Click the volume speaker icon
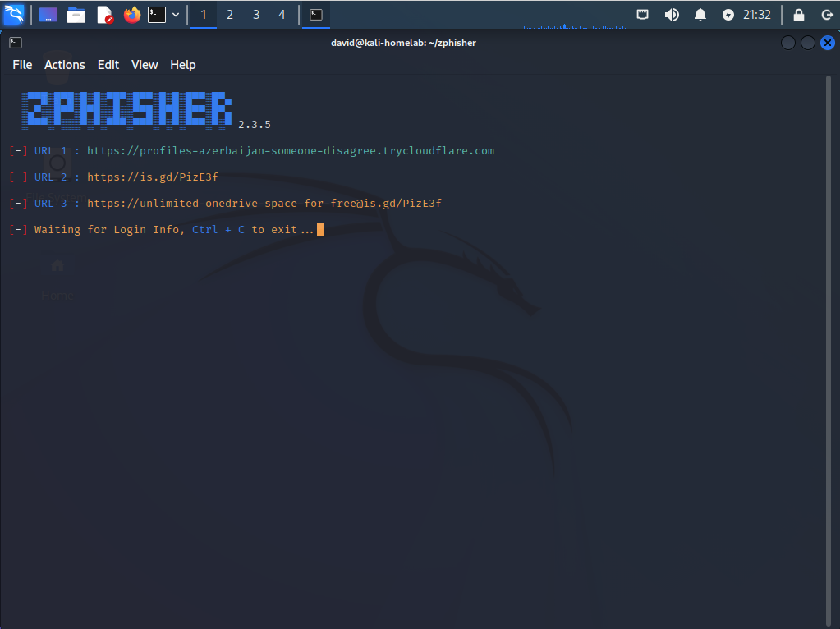The height and width of the screenshot is (629, 840). [671, 15]
